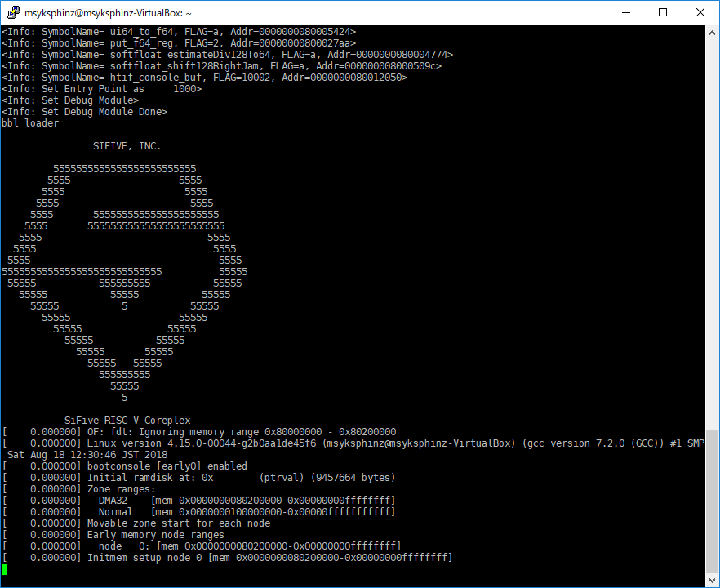Viewport: 720px width, 588px height.
Task: Maximize the terminal window
Action: click(x=663, y=12)
